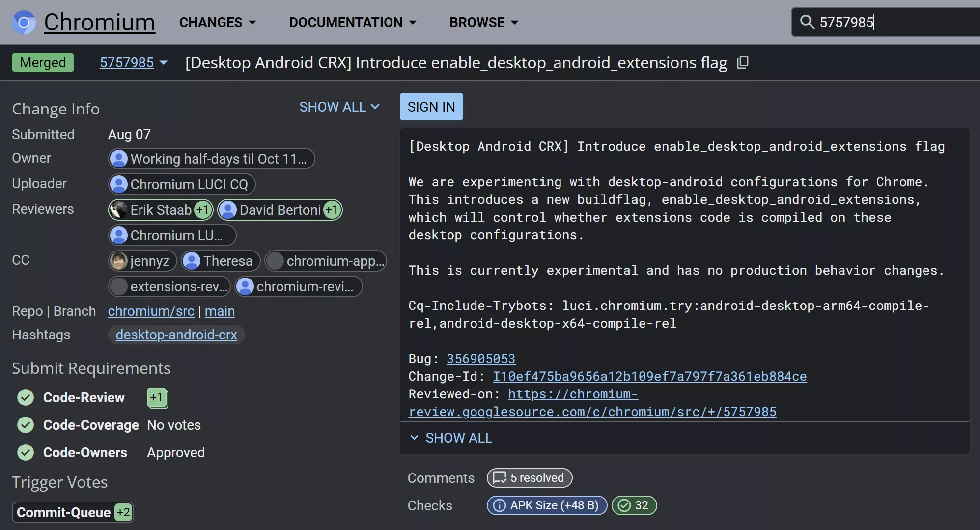Click the Trigger Votes heading

click(x=59, y=482)
